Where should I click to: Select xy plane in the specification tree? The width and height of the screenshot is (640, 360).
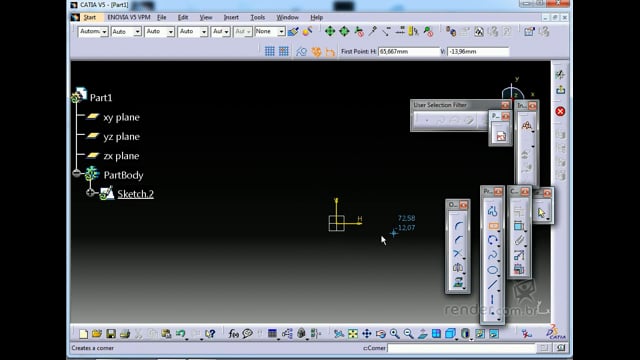(121, 117)
